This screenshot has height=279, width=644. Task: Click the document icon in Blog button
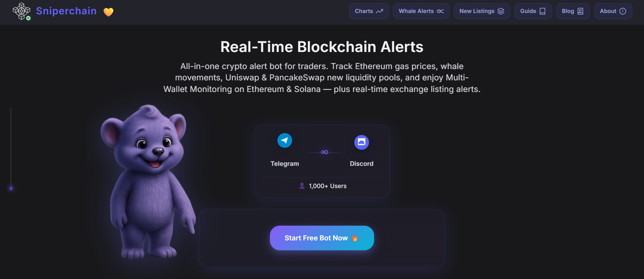[581, 11]
